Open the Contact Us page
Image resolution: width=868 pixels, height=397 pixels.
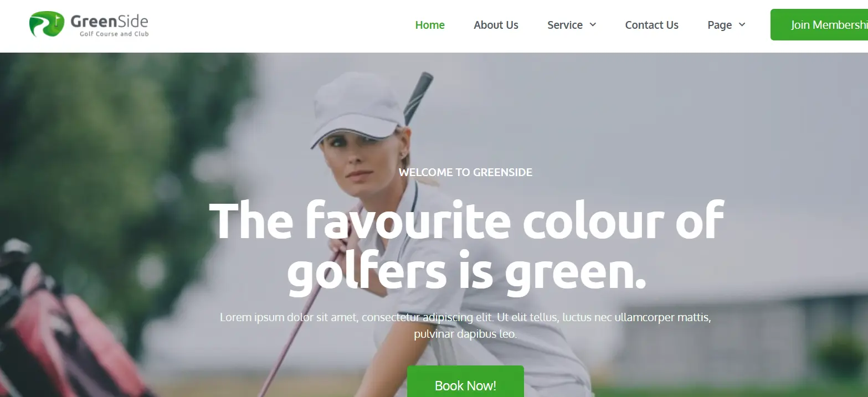coord(651,25)
